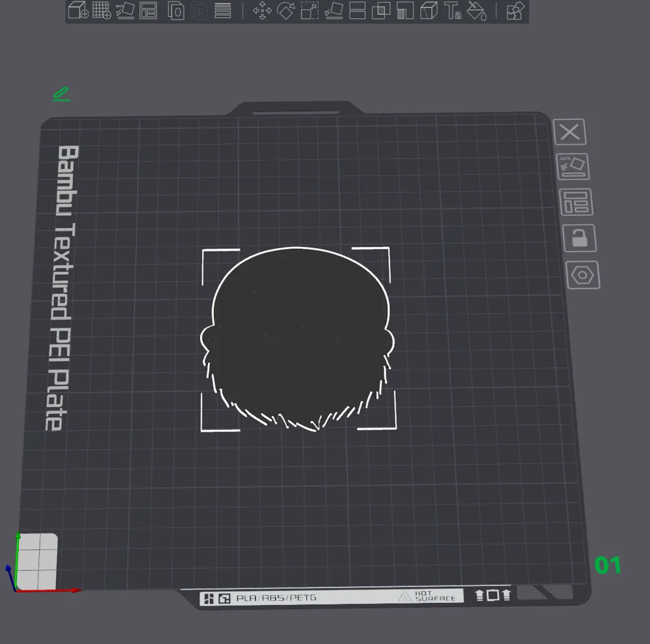Add a new build plate
Viewport: 650px width, 644px height.
pos(102,11)
